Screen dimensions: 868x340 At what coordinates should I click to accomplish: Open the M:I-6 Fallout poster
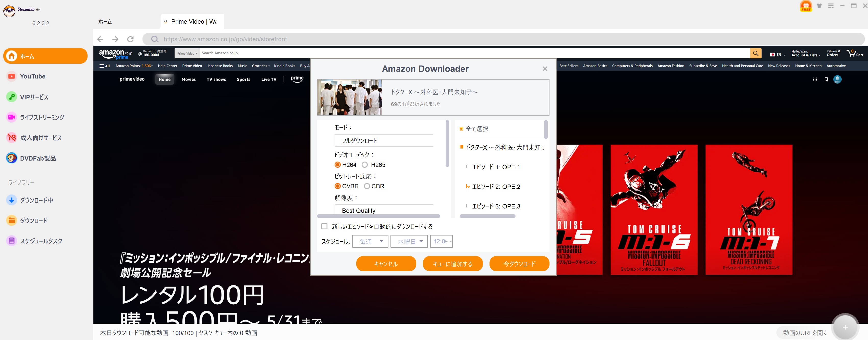click(x=654, y=210)
